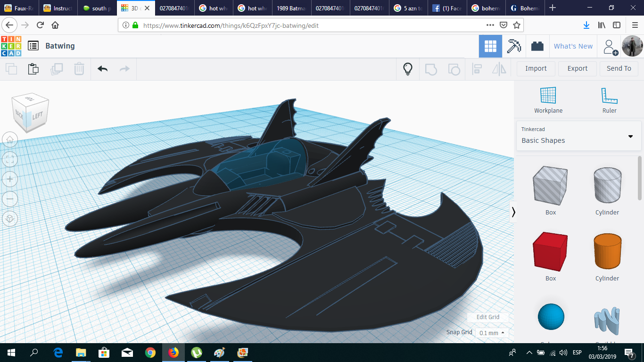644x362 pixels.
Task: Open the Snap Grid 0.1 mm dropdown
Action: (x=492, y=333)
